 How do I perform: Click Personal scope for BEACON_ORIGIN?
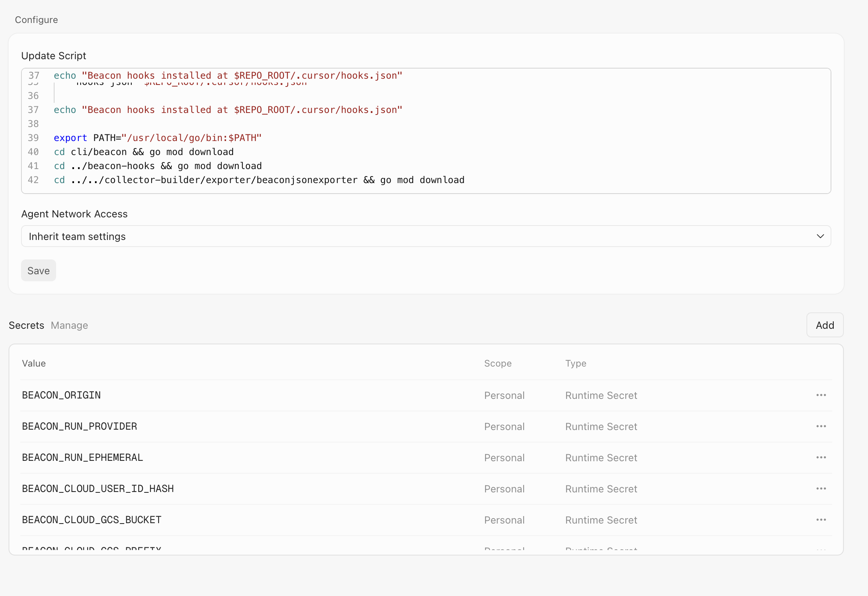[505, 395]
